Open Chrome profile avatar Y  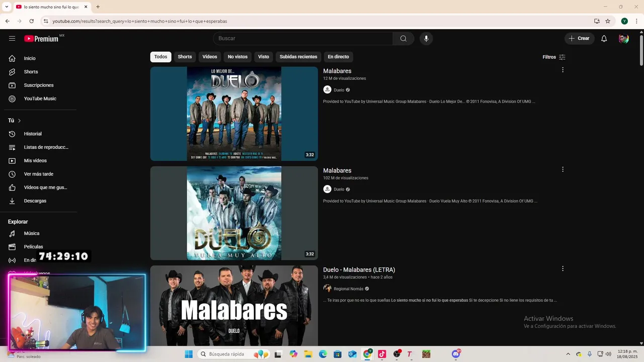pos(624,21)
